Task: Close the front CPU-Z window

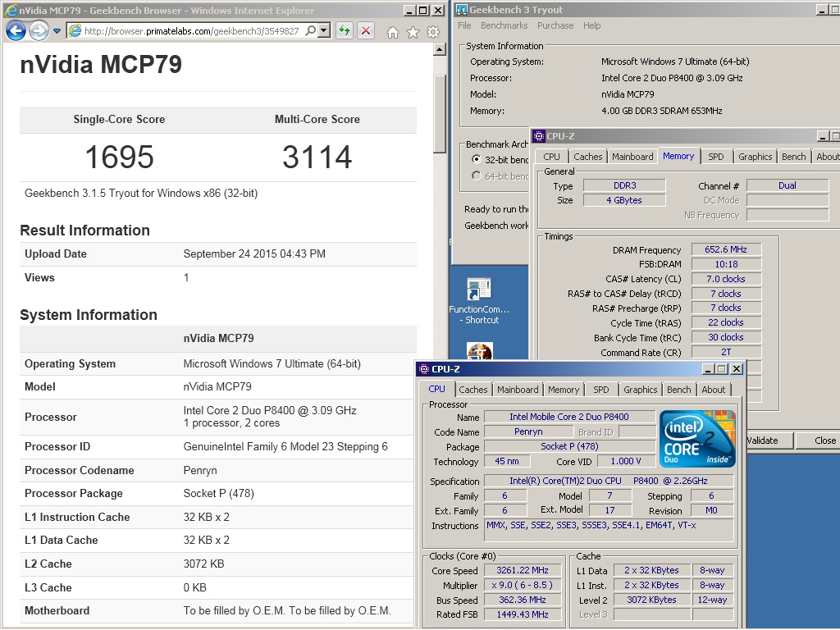Action: (737, 369)
